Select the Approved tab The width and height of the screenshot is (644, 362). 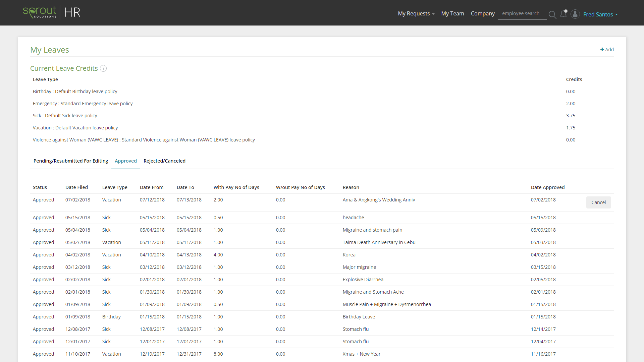click(x=125, y=161)
